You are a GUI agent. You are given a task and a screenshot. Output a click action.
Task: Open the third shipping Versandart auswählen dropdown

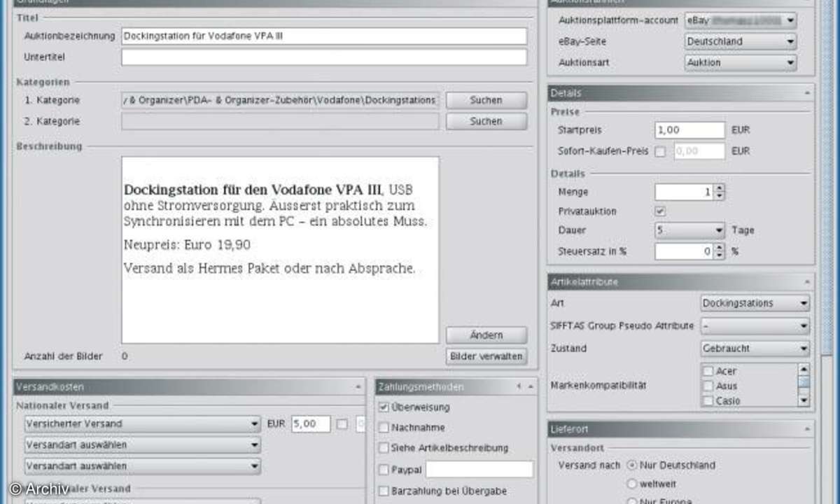[x=142, y=465]
